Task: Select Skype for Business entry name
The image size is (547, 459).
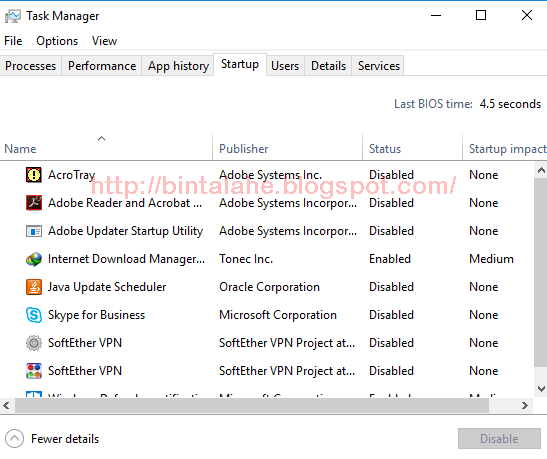Action: (x=96, y=315)
